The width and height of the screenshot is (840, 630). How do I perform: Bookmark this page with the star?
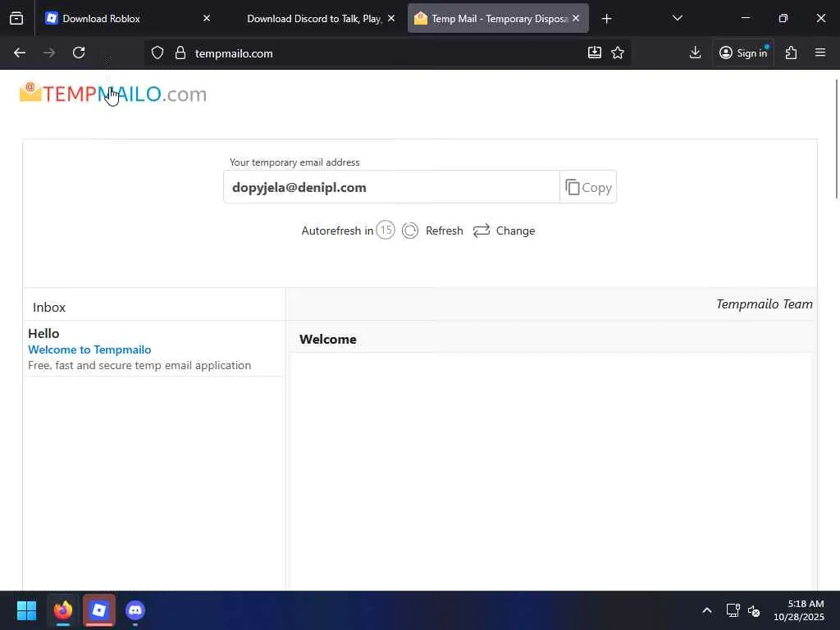[618, 52]
